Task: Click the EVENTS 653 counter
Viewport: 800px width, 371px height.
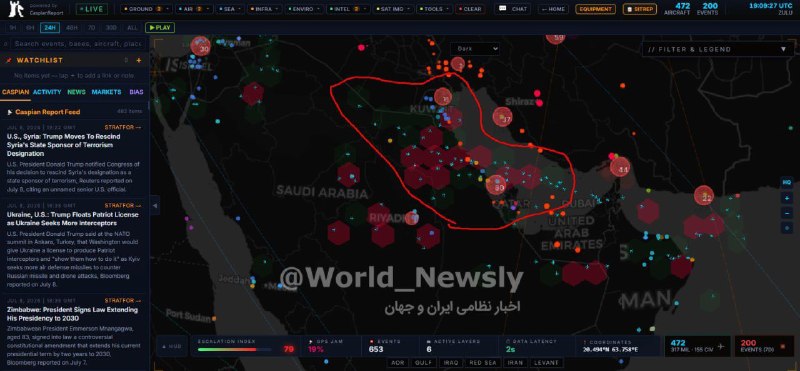Action: tap(376, 350)
